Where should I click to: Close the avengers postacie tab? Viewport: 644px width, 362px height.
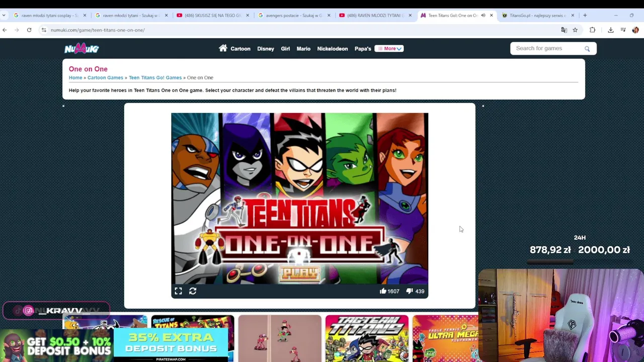pos(329,16)
